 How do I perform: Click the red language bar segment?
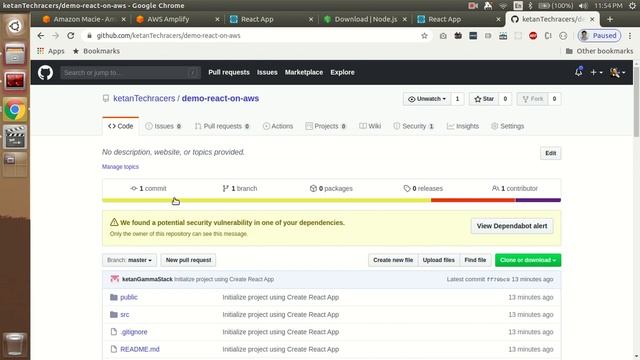473,200
